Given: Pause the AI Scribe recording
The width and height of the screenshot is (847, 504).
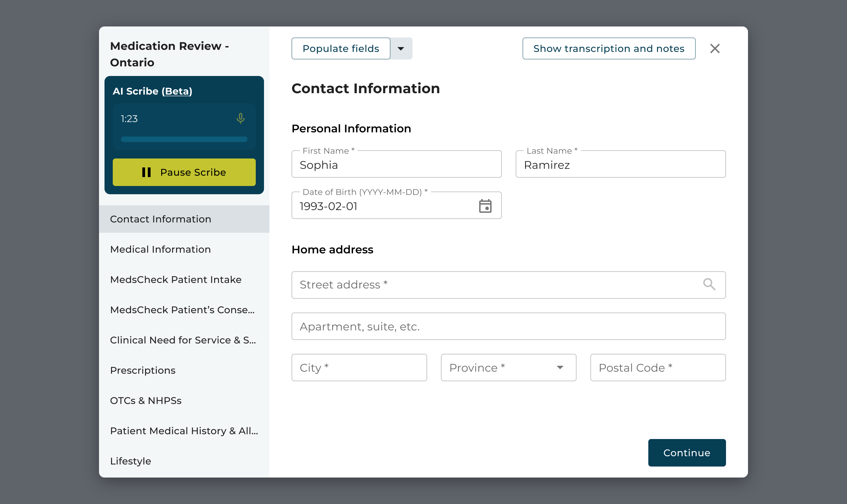Looking at the screenshot, I should pyautogui.click(x=184, y=172).
